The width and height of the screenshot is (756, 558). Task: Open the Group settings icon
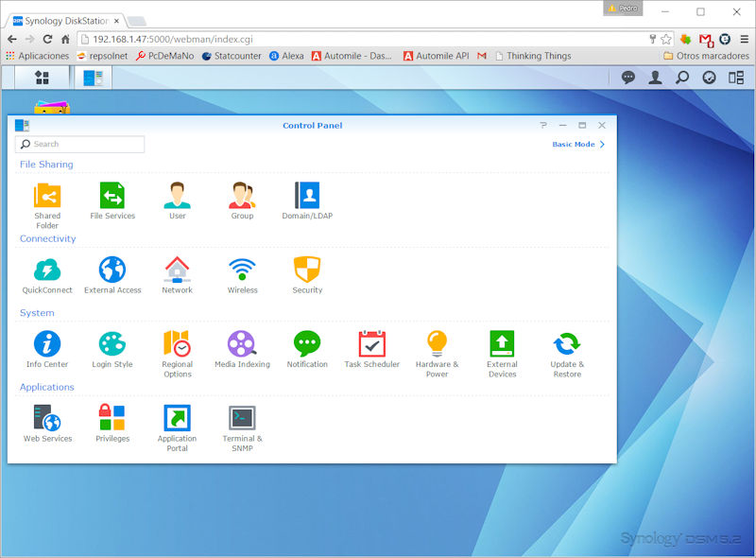(242, 201)
